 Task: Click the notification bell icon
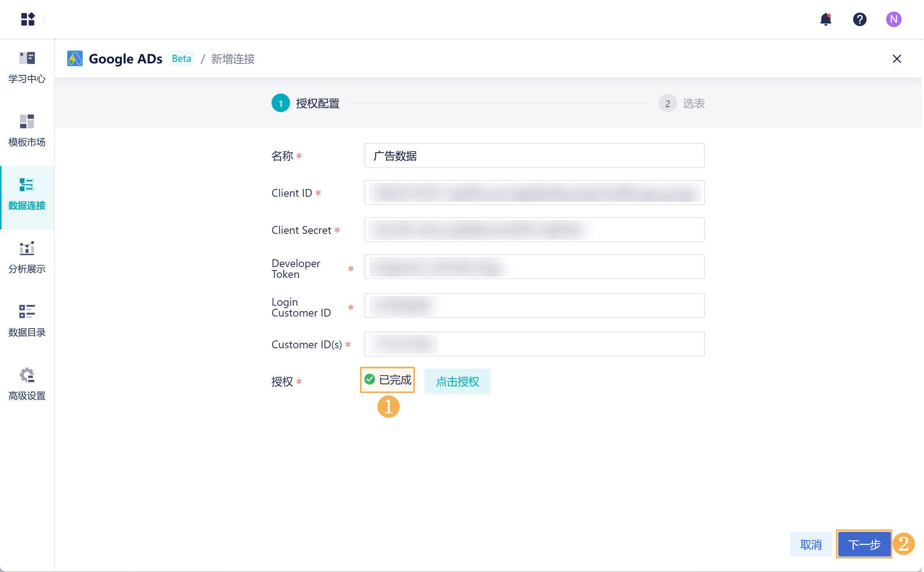825,19
